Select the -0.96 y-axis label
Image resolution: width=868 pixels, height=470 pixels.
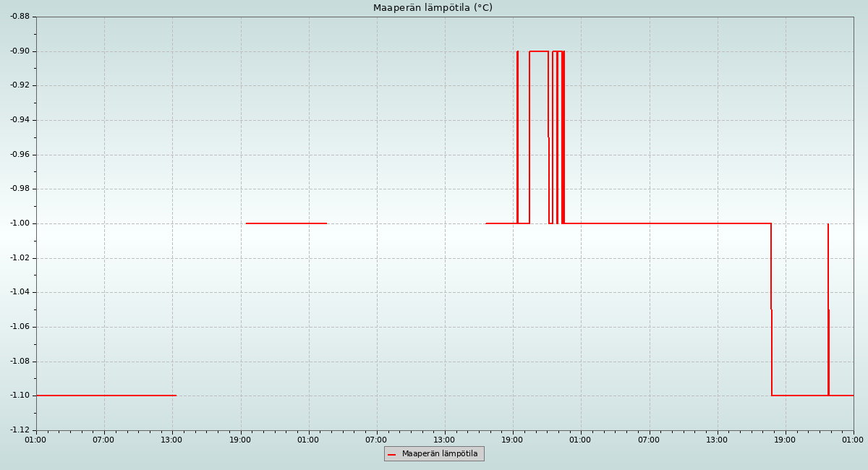pos(18,155)
